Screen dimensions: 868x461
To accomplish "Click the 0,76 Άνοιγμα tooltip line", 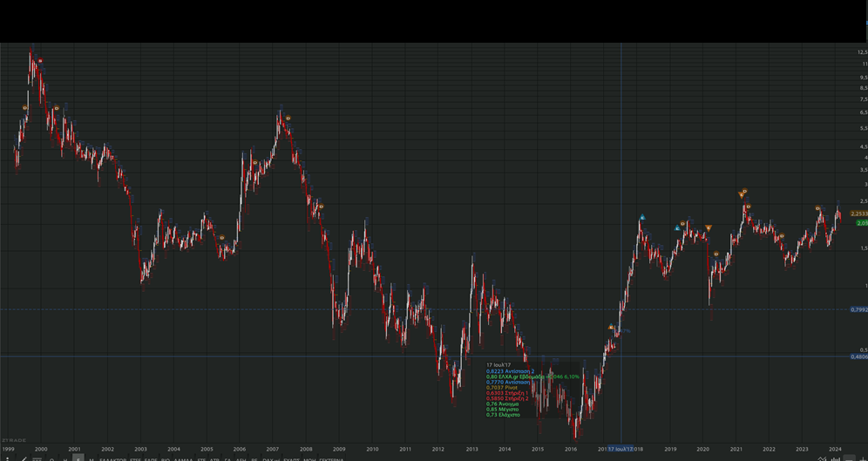I will [503, 404].
